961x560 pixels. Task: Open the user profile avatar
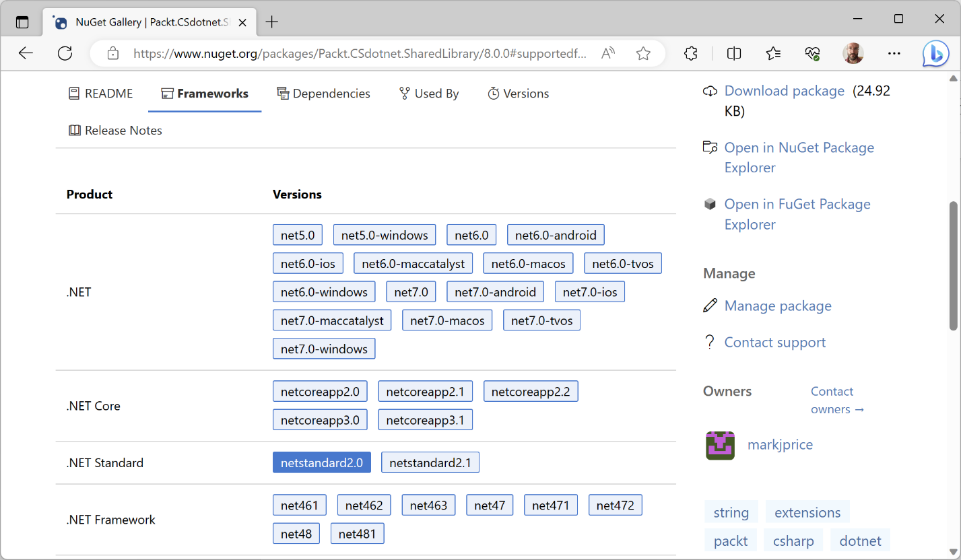coord(853,53)
